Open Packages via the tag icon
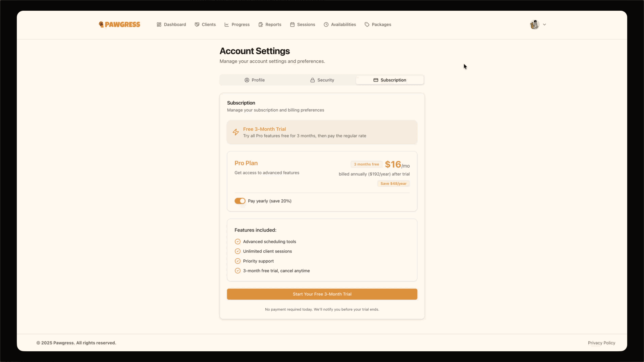 tap(367, 24)
